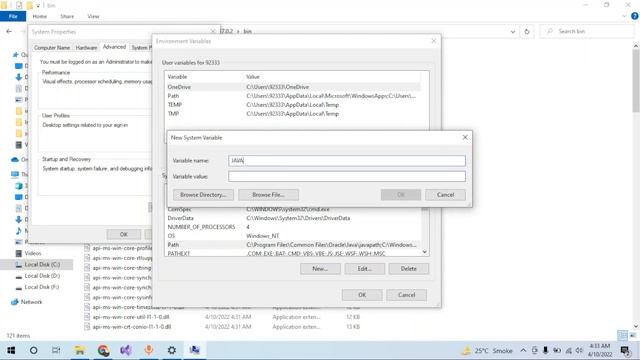
Task: Click the Variable name input field
Action: tap(347, 160)
